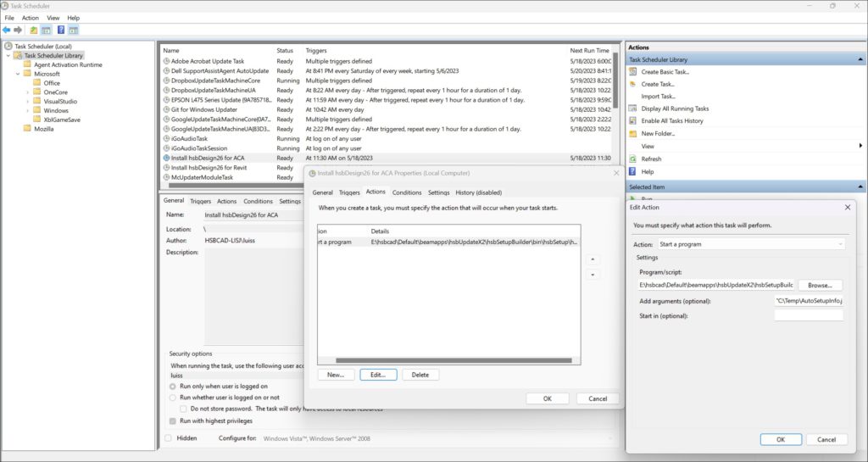Select Run only when user is logged on
868x462 pixels.
[x=173, y=387]
